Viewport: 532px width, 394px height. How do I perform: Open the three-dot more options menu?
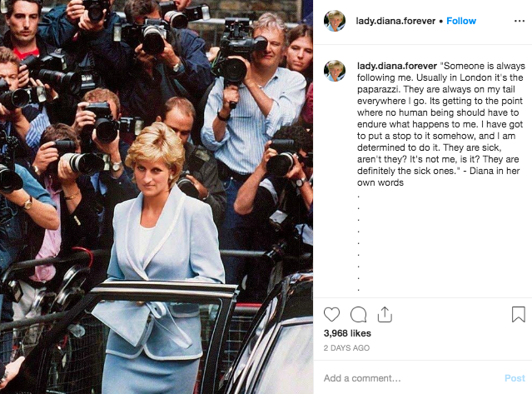pos(520,21)
